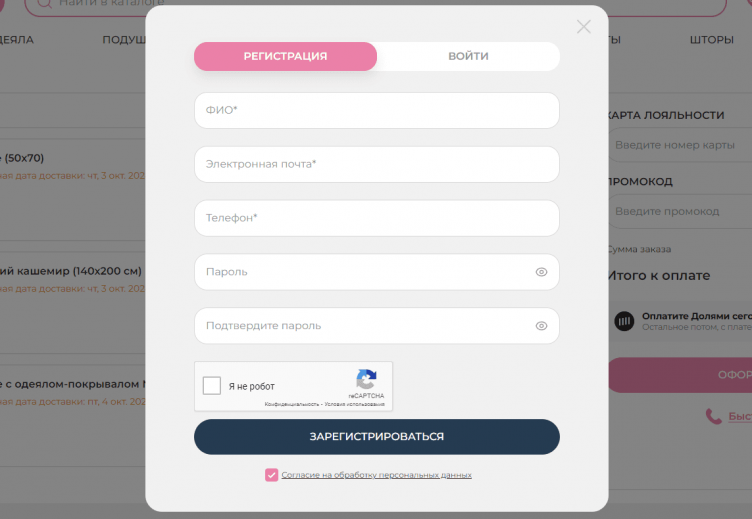Toggle visibility for Подтвердите пароль field
Viewport: 752px width, 519px height.
tap(541, 326)
